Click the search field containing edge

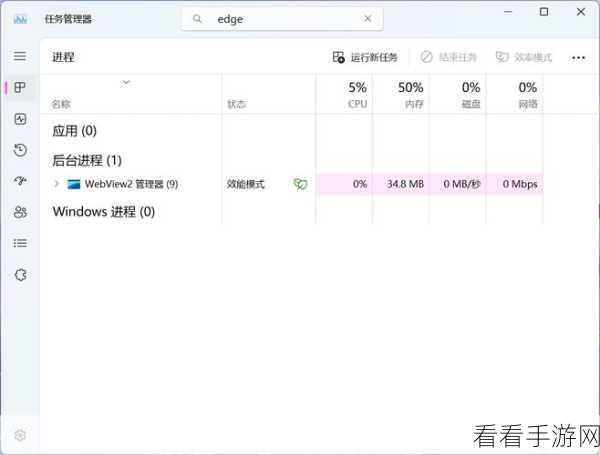282,18
